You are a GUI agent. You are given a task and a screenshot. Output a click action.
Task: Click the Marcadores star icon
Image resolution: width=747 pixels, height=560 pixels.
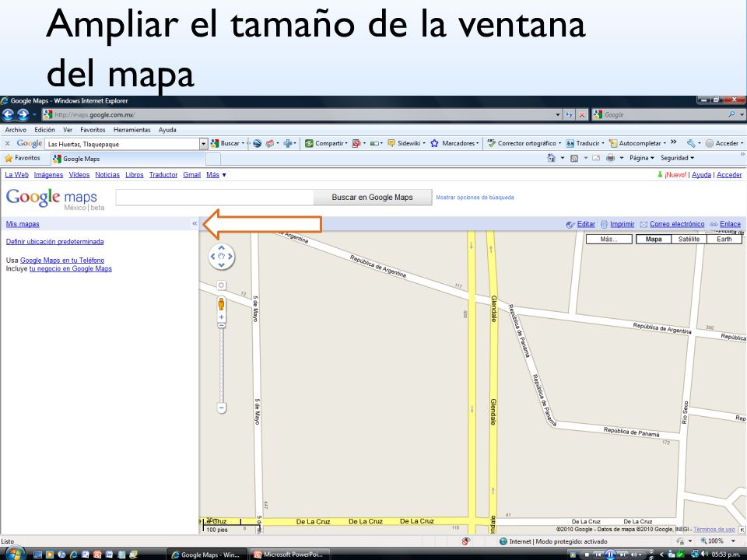[x=434, y=143]
